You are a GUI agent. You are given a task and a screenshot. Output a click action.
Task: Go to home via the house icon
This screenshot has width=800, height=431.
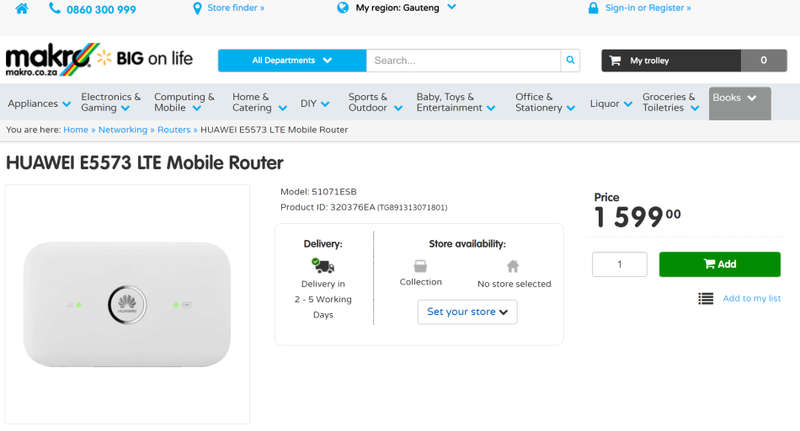(x=22, y=9)
